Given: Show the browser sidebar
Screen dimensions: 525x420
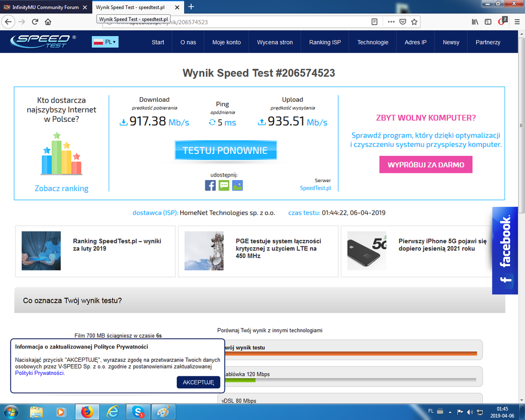Looking at the screenshot, I should click(488, 22).
